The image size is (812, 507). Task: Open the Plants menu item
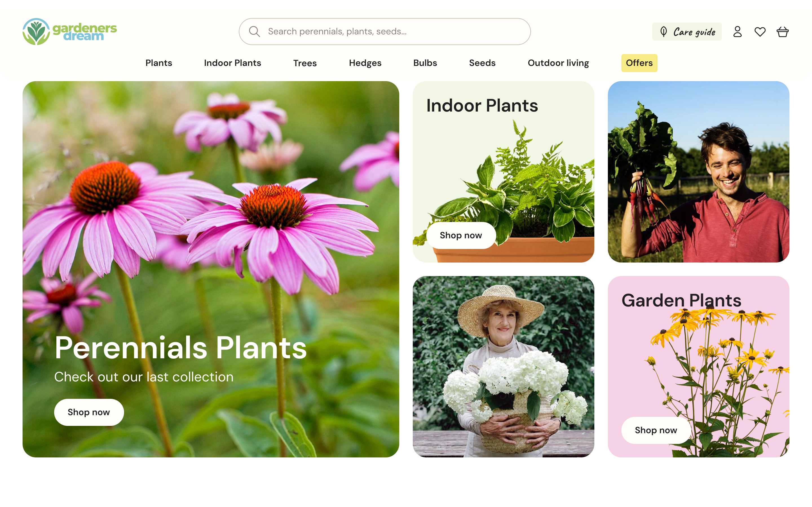(159, 63)
